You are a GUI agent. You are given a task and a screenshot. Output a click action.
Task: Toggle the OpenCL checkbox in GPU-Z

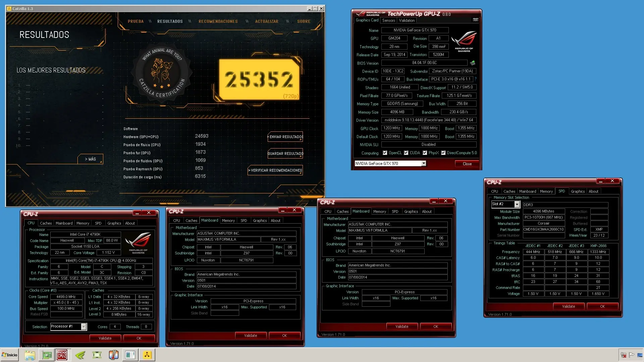point(385,153)
